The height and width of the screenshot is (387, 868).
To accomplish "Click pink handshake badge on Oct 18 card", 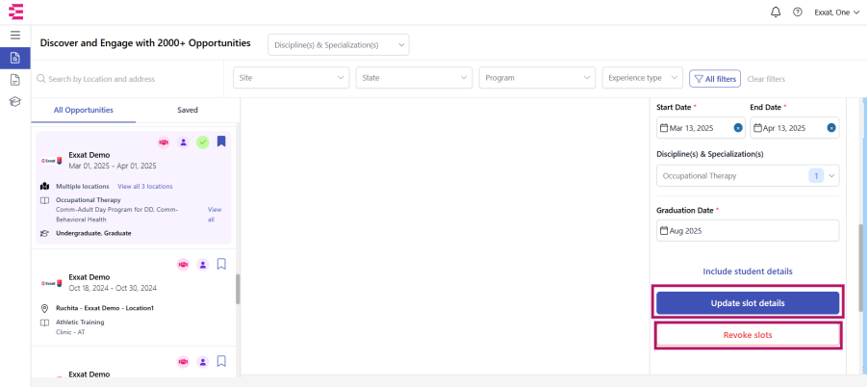I will [183, 265].
